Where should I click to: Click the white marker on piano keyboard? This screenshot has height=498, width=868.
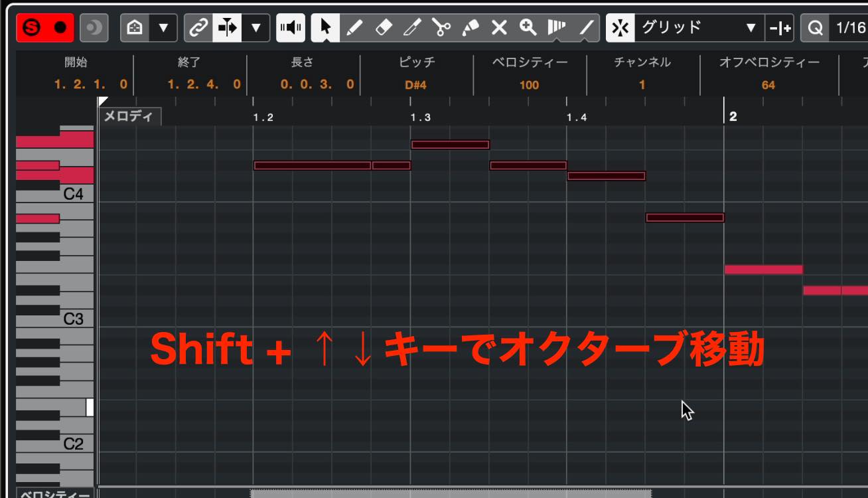[x=90, y=407]
